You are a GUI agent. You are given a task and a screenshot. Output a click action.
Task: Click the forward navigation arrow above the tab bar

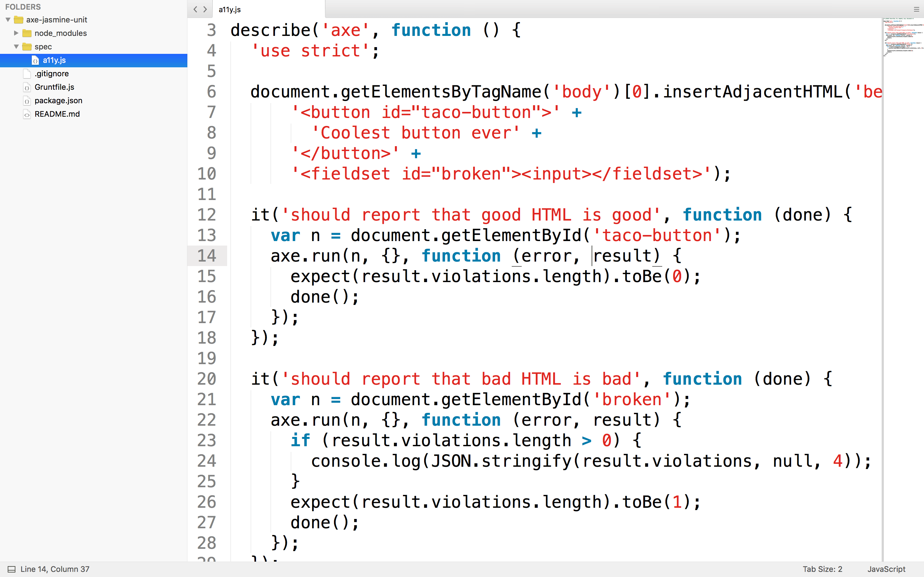[205, 10]
